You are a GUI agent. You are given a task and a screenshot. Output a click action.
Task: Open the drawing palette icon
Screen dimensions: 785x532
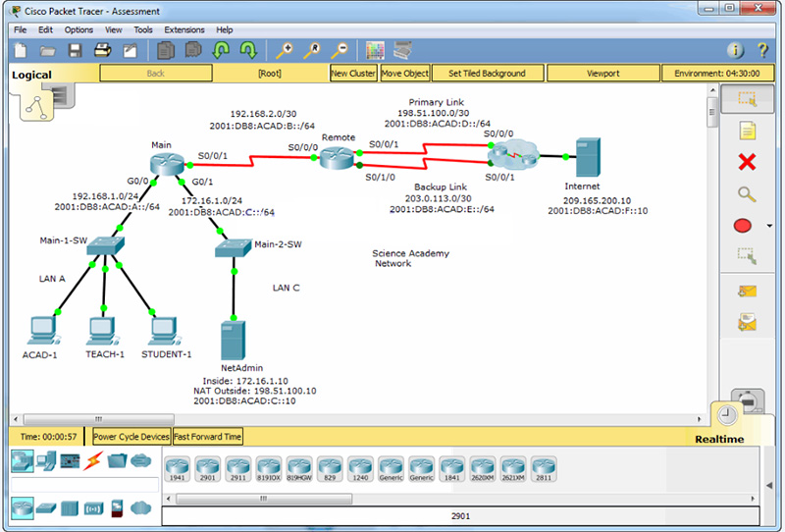[375, 51]
